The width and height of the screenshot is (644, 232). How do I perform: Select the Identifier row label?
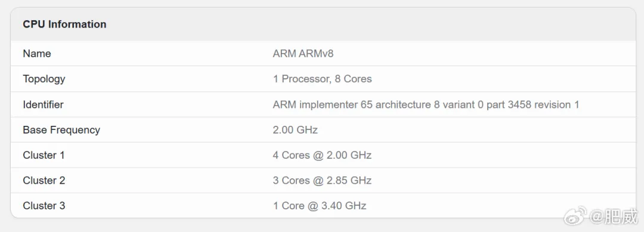click(43, 104)
